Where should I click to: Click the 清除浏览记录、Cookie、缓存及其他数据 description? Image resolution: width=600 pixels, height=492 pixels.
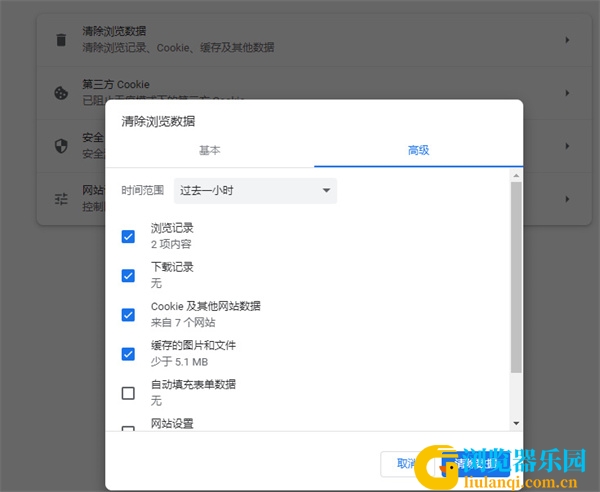point(178,47)
